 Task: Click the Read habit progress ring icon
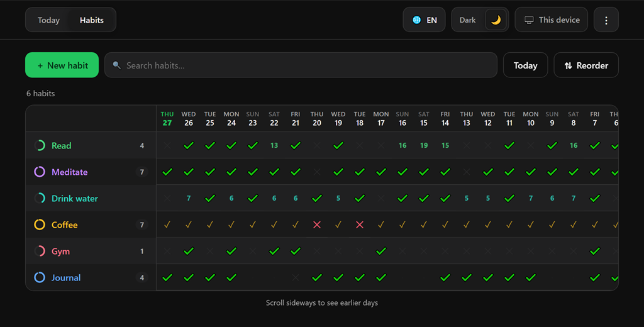click(40, 145)
